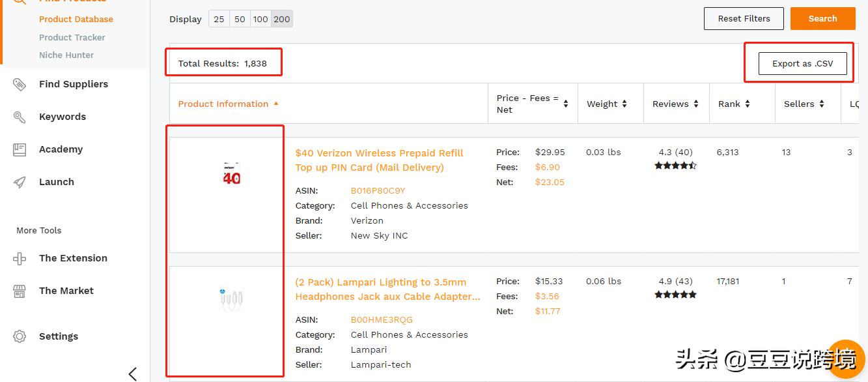Open The Market storefront icon
This screenshot has width=868, height=382.
(x=20, y=291)
